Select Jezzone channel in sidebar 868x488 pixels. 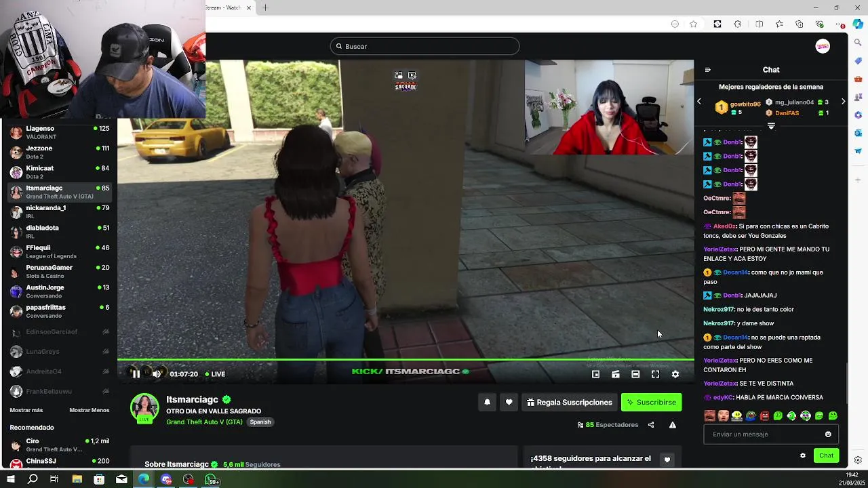point(60,152)
